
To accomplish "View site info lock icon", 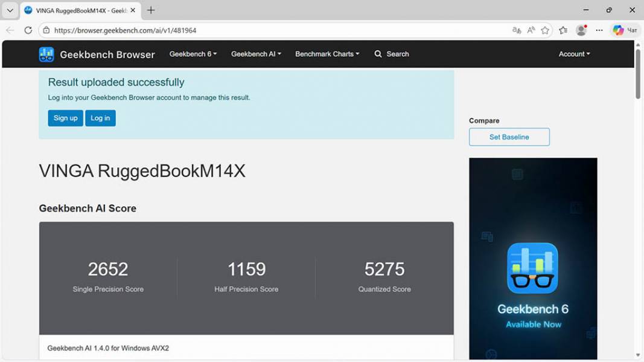I will (x=46, y=30).
